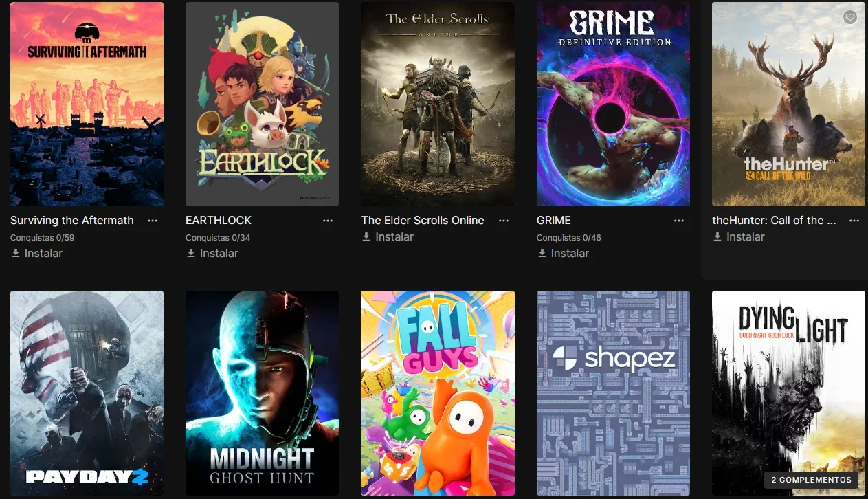The width and height of the screenshot is (868, 499).
Task: Open the Payday 2 cover thumbnail
Action: (87, 393)
